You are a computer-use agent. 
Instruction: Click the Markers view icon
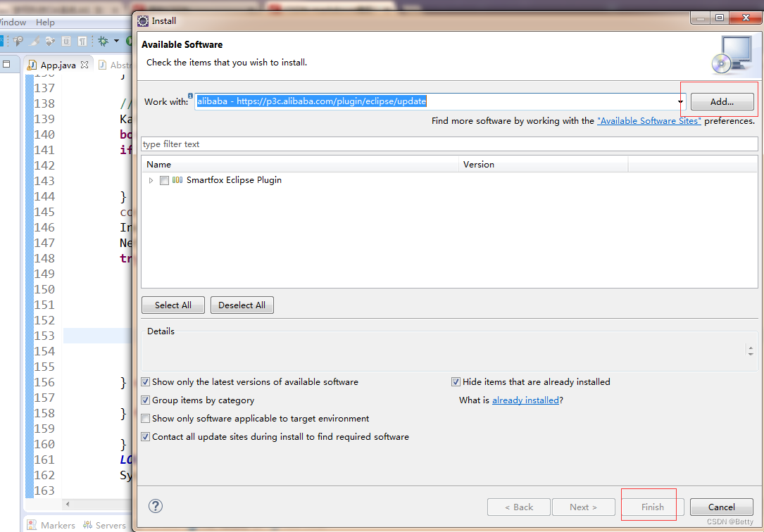point(32,525)
